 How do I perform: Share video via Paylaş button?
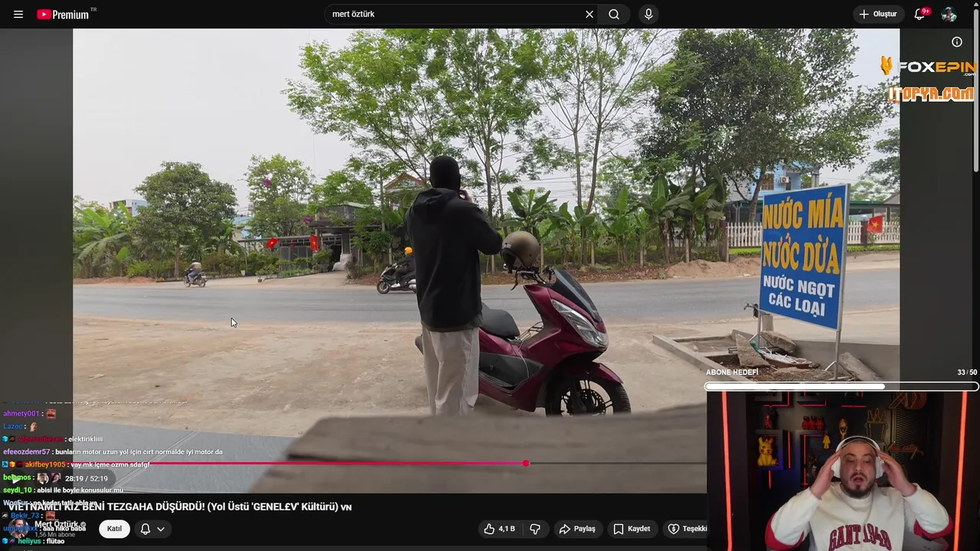[577, 529]
